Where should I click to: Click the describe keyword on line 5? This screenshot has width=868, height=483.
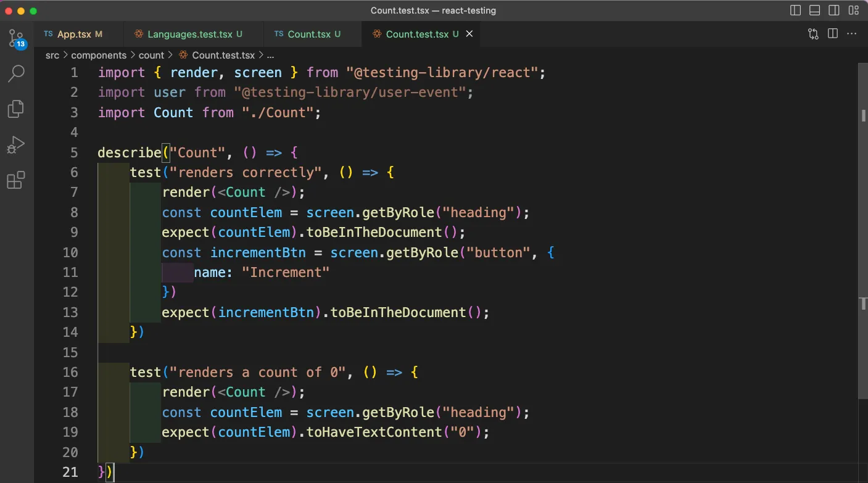pos(130,152)
